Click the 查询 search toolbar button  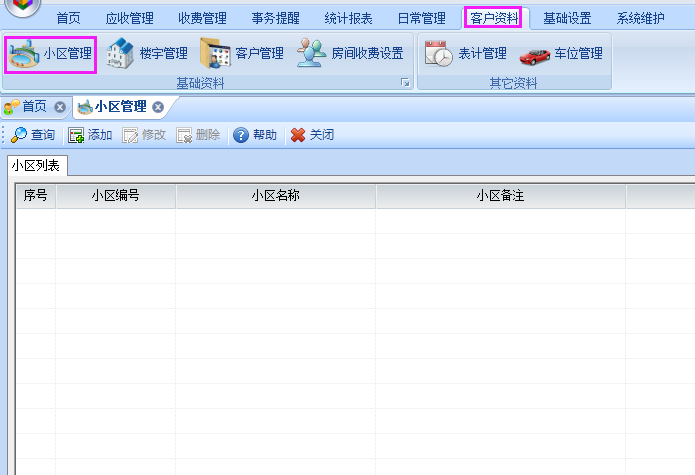pyautogui.click(x=33, y=135)
